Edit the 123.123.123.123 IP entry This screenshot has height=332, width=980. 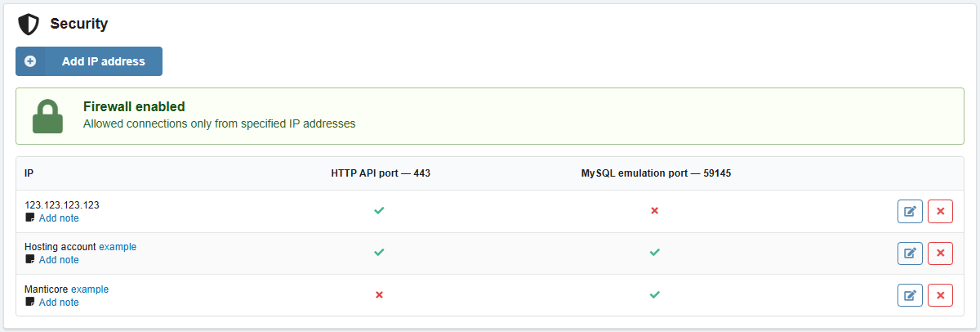pyautogui.click(x=910, y=212)
